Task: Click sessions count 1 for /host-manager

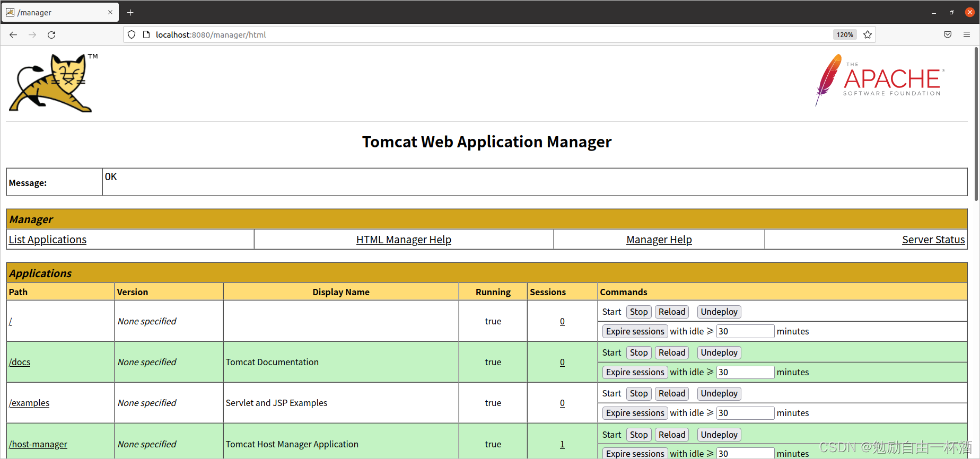Action: coord(562,444)
